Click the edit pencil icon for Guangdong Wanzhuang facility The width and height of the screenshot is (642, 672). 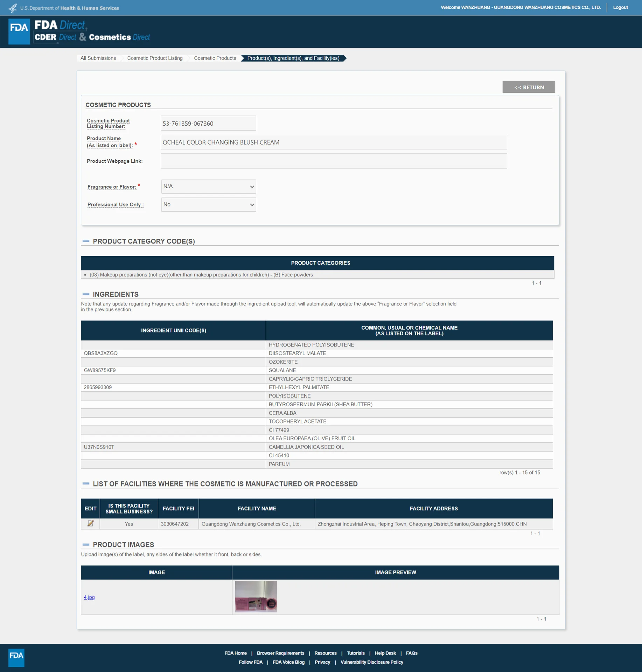pos(90,523)
